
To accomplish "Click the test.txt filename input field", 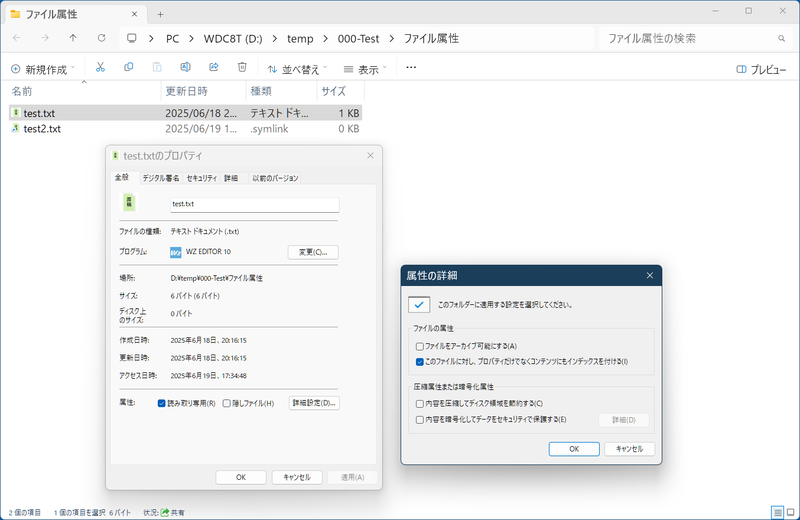I will click(255, 204).
